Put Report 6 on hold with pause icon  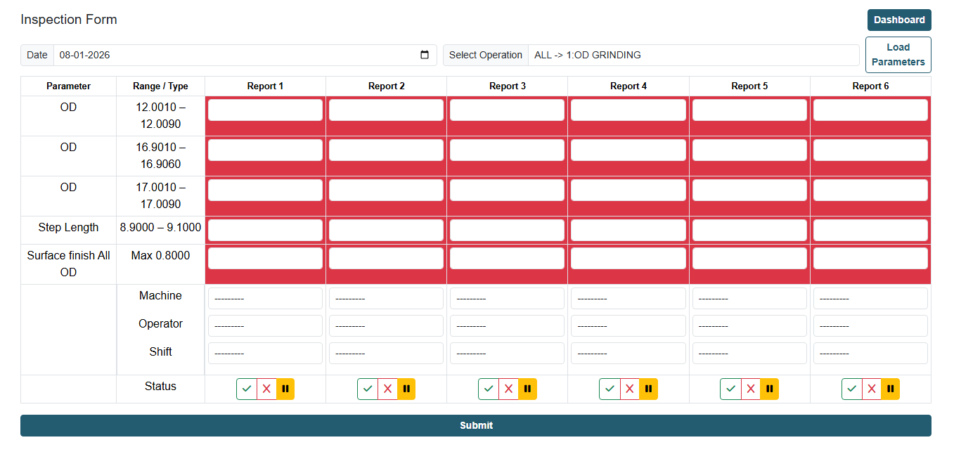click(x=891, y=389)
